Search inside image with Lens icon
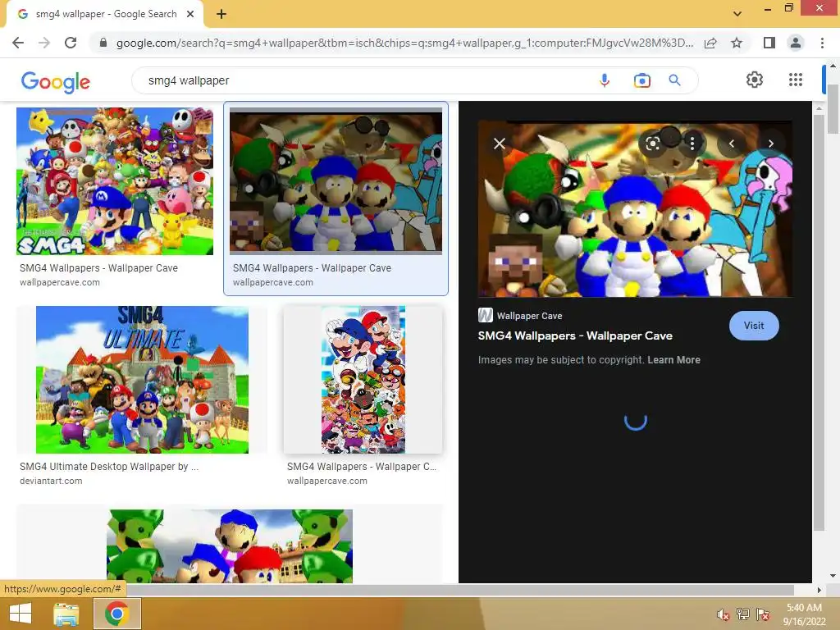Screen dimensions: 840x630 click(652, 144)
